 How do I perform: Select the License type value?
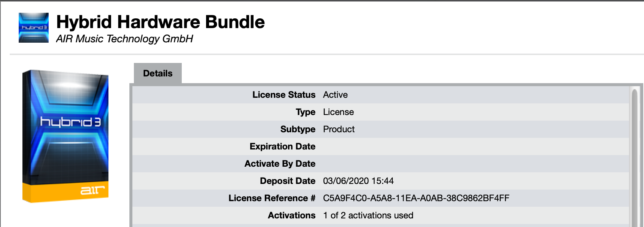tap(338, 112)
